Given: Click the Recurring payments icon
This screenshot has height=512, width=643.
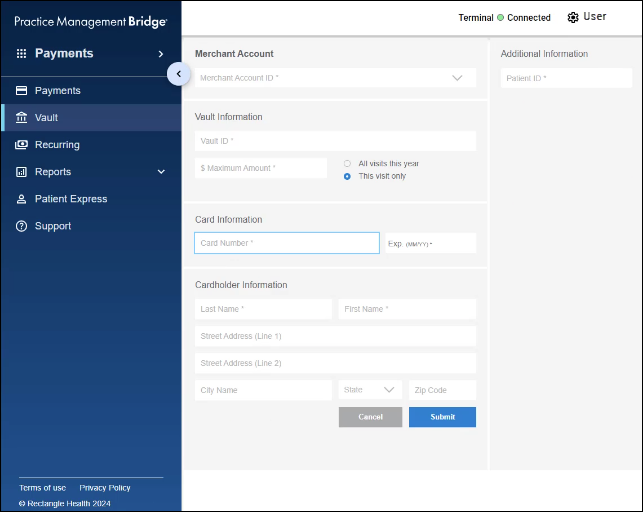Looking at the screenshot, I should [21, 145].
